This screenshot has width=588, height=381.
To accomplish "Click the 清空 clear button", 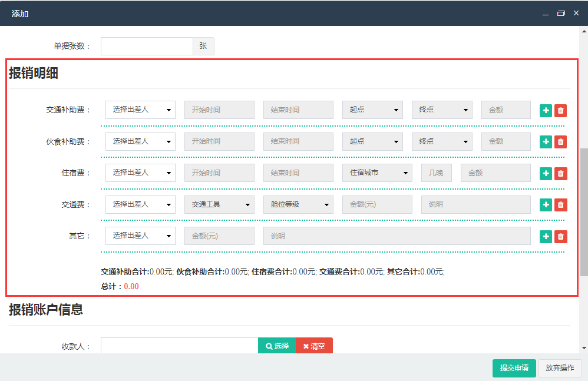I will click(x=314, y=346).
